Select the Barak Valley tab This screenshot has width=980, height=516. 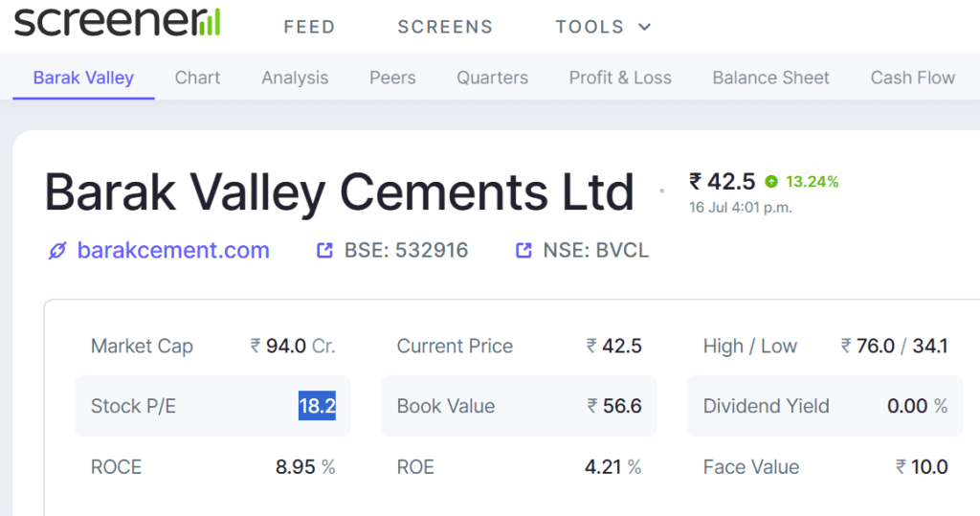(x=84, y=78)
